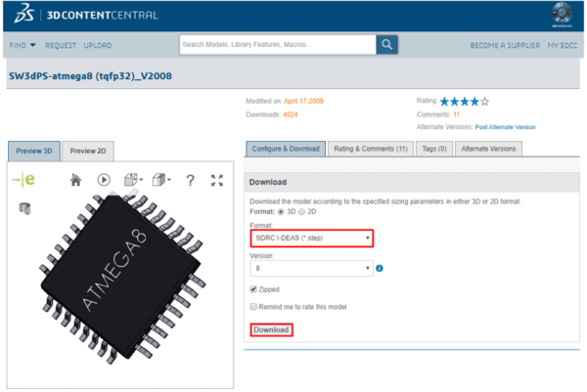This screenshot has height=392, width=587.
Task: Click the modified date April 17,2009
Action: (303, 101)
